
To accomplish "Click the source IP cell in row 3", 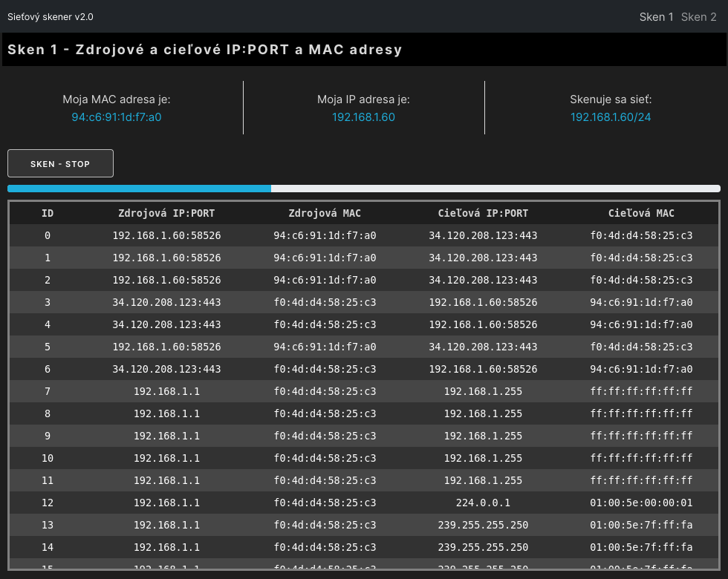I will pos(166,302).
